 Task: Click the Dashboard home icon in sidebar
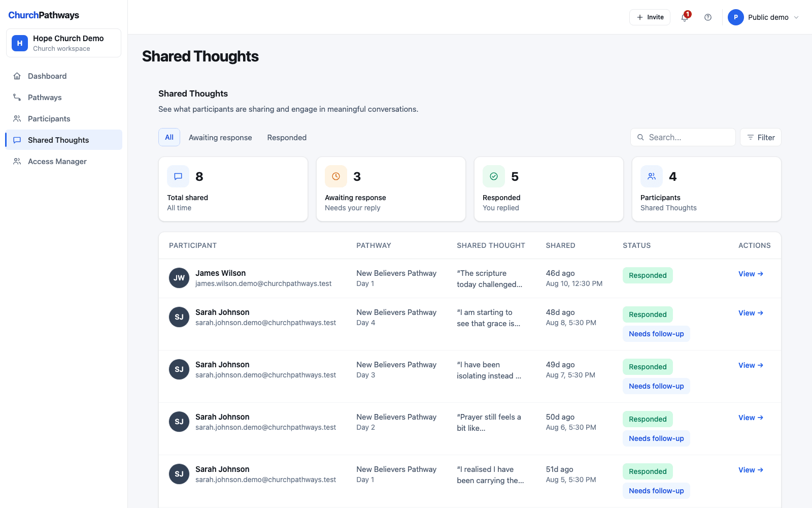click(17, 76)
